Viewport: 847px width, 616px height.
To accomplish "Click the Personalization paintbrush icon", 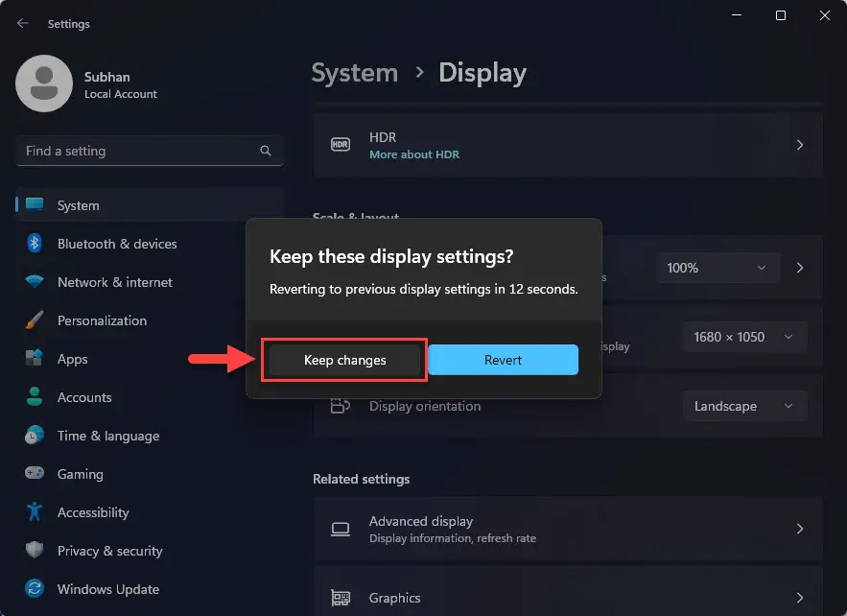I will coord(35,320).
